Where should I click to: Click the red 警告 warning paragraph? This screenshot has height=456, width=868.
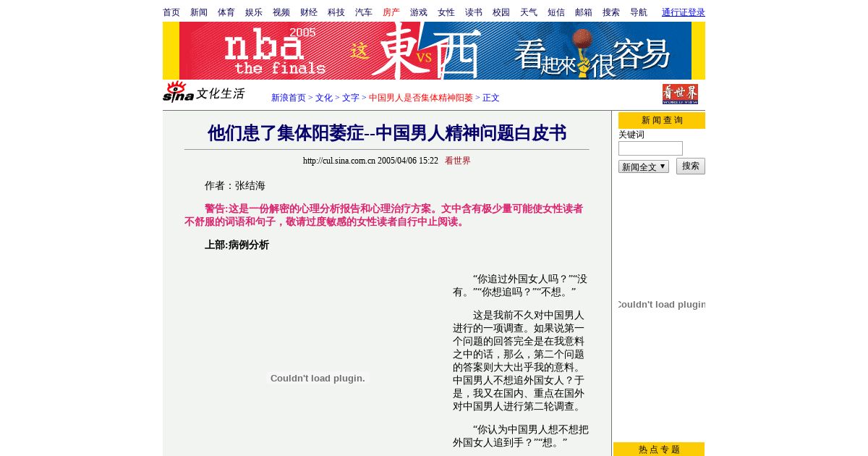tap(384, 215)
